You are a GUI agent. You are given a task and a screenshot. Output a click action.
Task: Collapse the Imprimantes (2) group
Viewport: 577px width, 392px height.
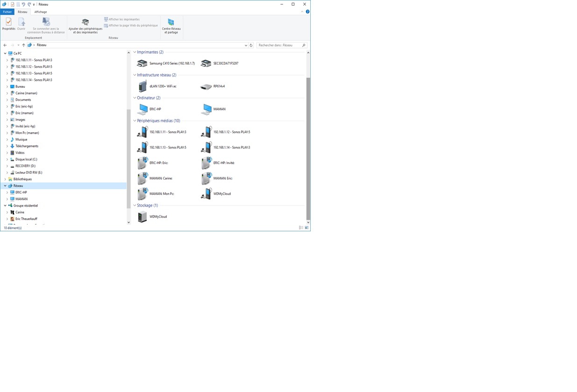click(x=135, y=52)
